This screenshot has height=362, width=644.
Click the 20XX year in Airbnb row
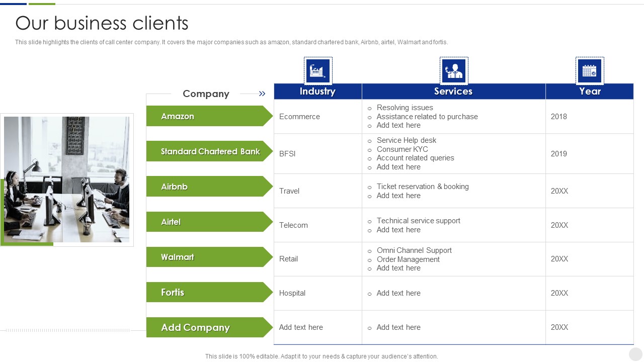click(x=559, y=191)
